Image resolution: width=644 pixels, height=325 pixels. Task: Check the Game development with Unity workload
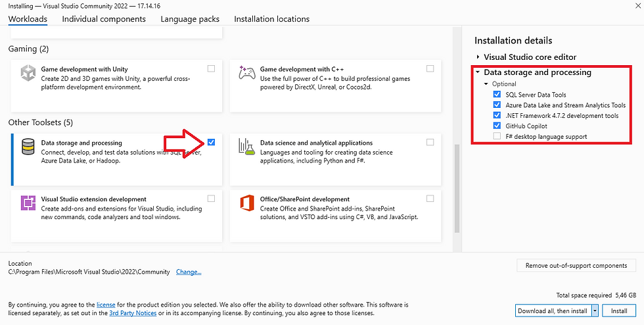coord(211,68)
